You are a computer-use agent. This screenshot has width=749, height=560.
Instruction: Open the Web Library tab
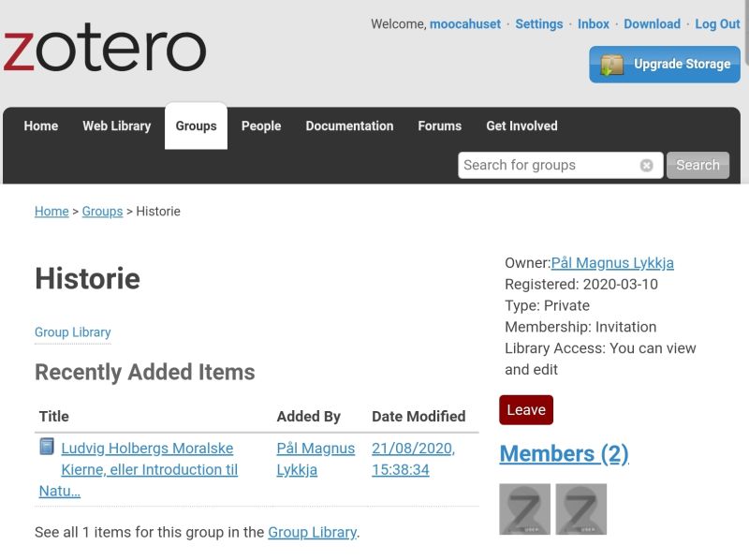116,125
